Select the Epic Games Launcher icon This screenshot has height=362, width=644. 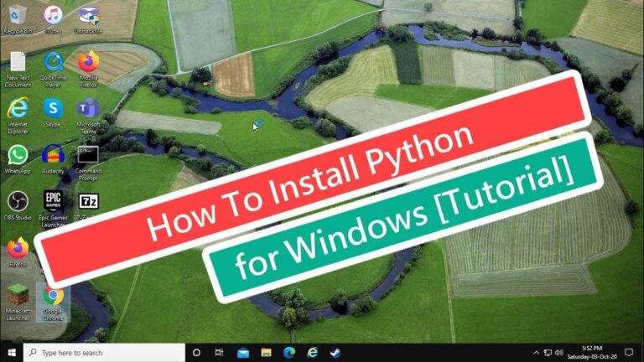[53, 209]
